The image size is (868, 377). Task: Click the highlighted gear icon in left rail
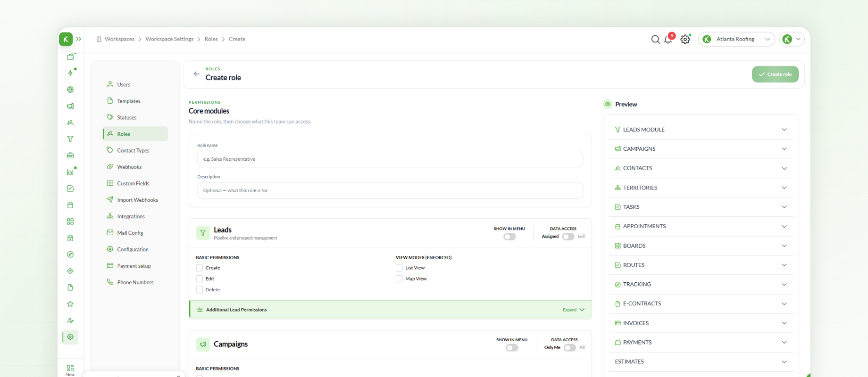[x=70, y=337]
